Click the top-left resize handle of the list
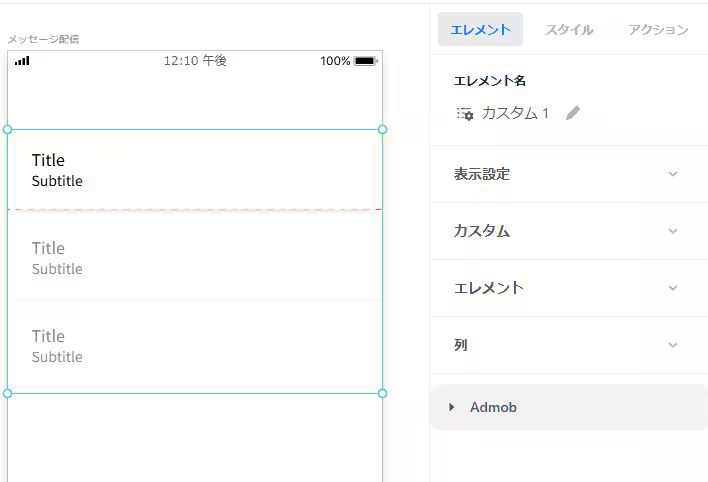Image resolution: width=708 pixels, height=482 pixels. point(8,129)
